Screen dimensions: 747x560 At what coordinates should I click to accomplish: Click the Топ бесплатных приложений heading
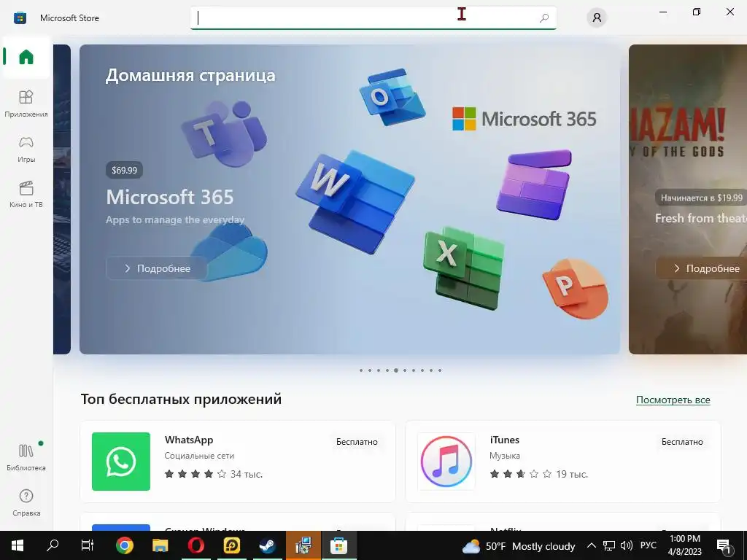181,399
